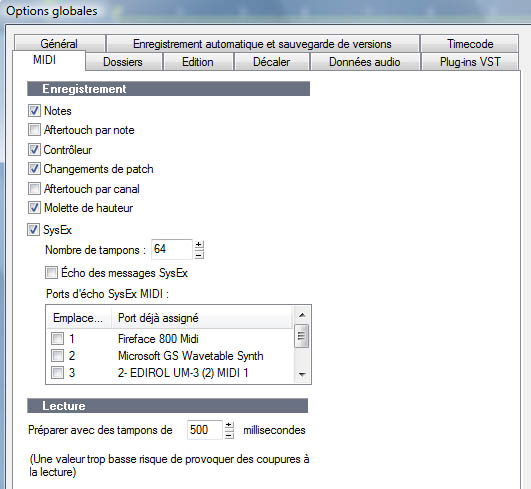Disable Changements de patch recording
Viewport: 531px width, 489px height.
click(34, 169)
